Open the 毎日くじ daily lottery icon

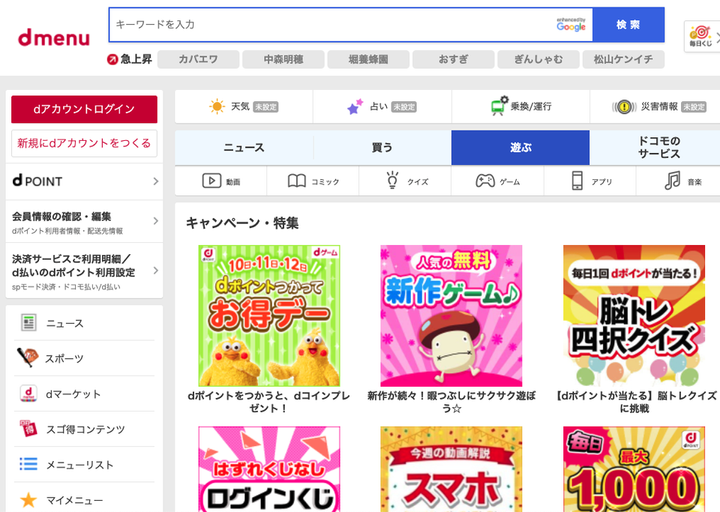[700, 36]
